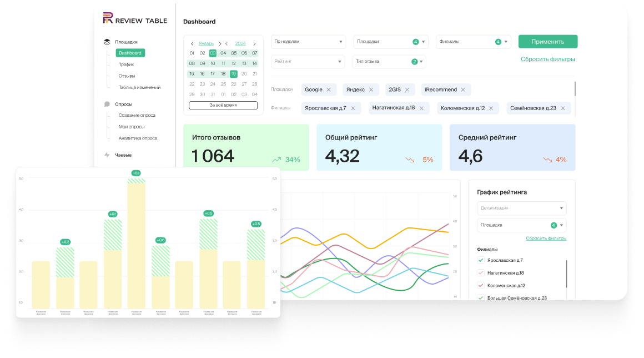Go to the previous month in calendar
The height and width of the screenshot is (358, 644).
click(192, 43)
